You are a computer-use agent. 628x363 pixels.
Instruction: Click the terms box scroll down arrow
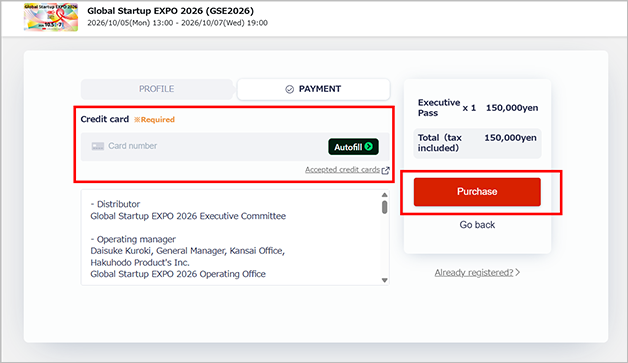coord(384,280)
